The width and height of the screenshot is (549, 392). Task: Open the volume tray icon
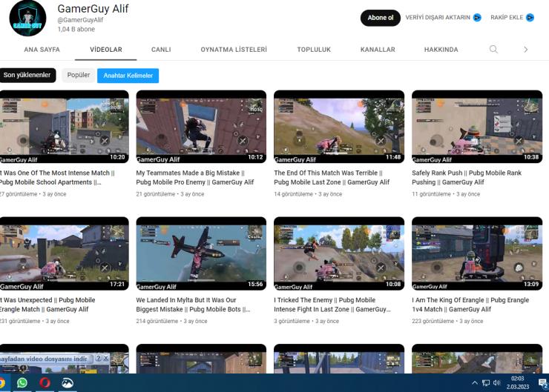[x=496, y=382]
